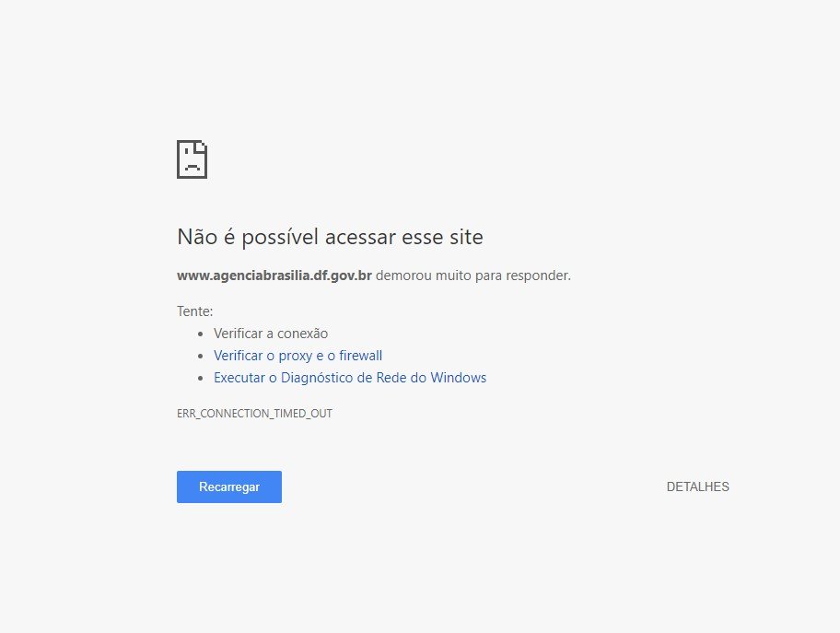This screenshot has width=840, height=633.
Task: Click the 'Não é possível acessar esse site' heading
Action: tap(330, 237)
